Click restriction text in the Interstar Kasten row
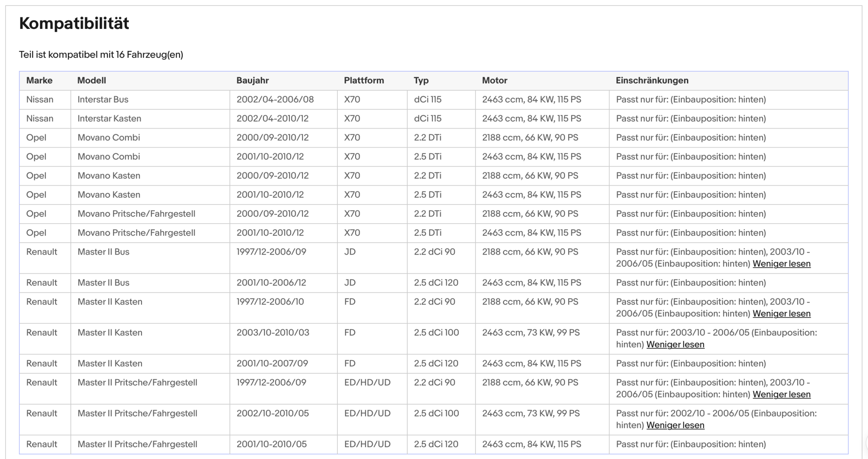This screenshot has width=868, height=459. (x=691, y=119)
